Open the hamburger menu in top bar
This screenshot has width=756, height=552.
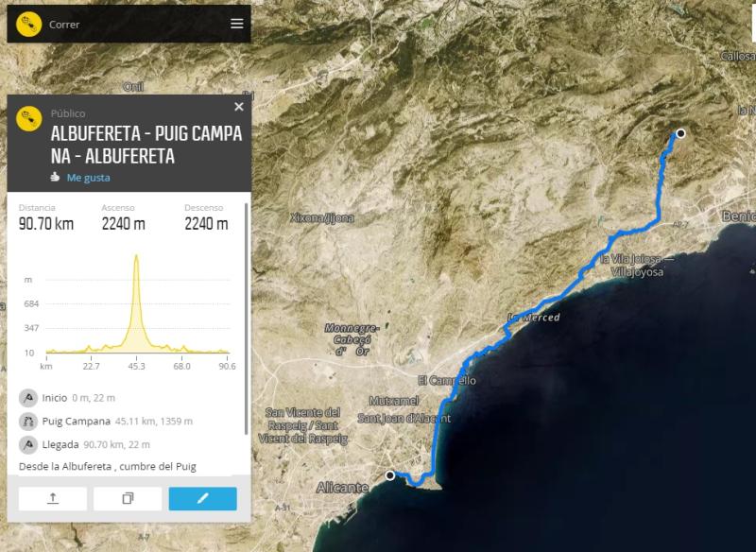[x=236, y=24]
